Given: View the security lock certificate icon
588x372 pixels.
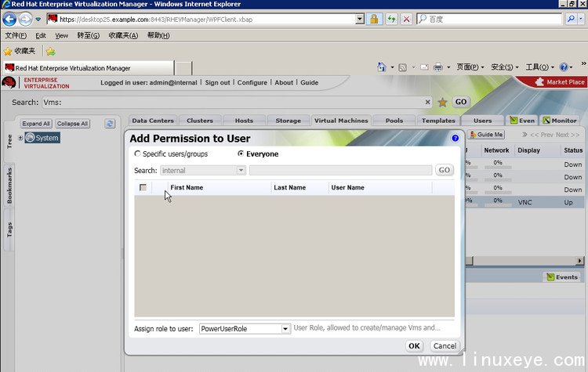Looking at the screenshot, I should tap(374, 19).
